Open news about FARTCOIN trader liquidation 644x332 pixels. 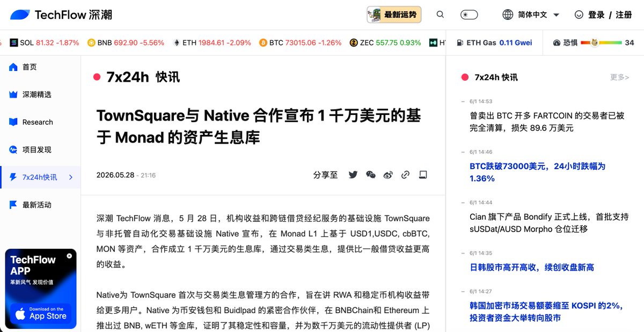pyautogui.click(x=547, y=121)
